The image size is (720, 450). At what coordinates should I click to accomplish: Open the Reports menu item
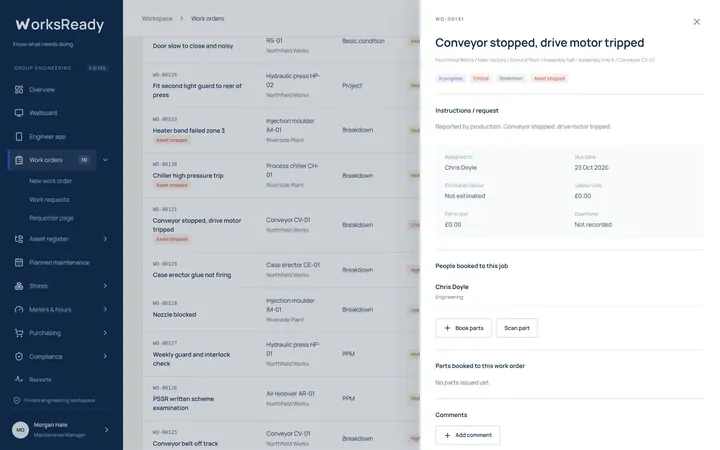pyautogui.click(x=40, y=380)
